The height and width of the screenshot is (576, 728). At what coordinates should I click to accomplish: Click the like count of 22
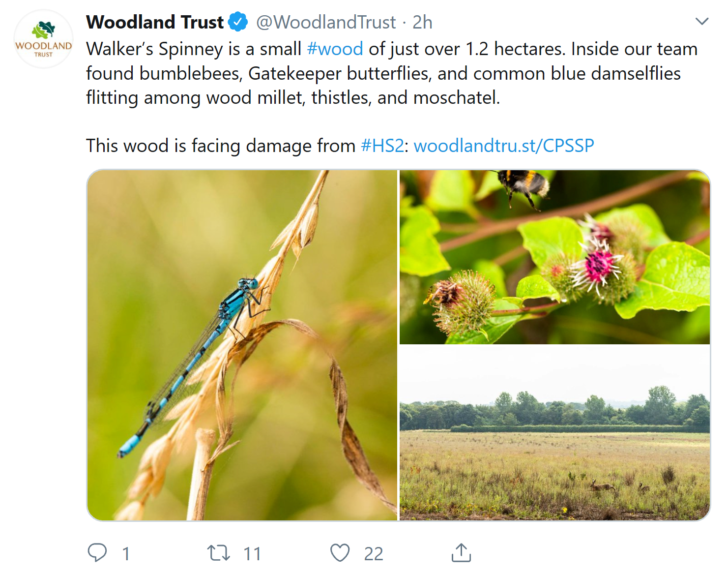374,554
